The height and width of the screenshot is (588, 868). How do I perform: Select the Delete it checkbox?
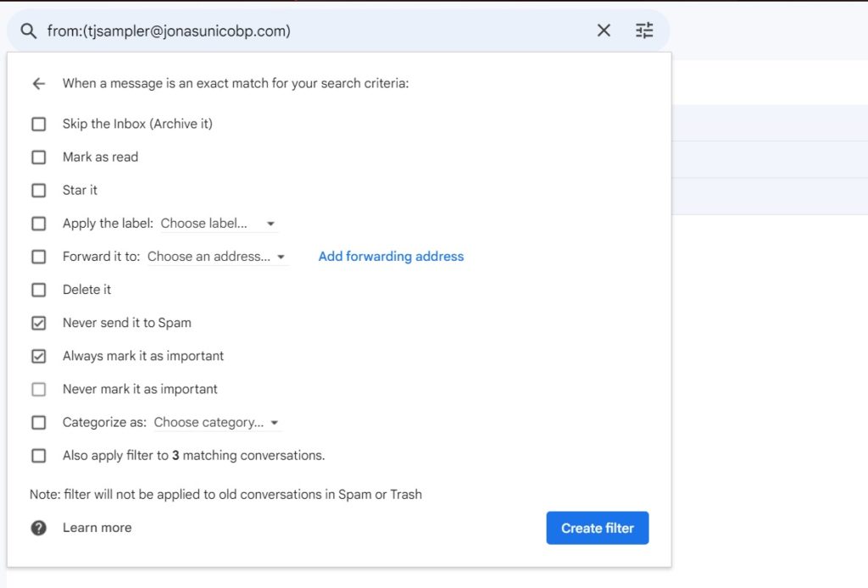[x=38, y=290]
